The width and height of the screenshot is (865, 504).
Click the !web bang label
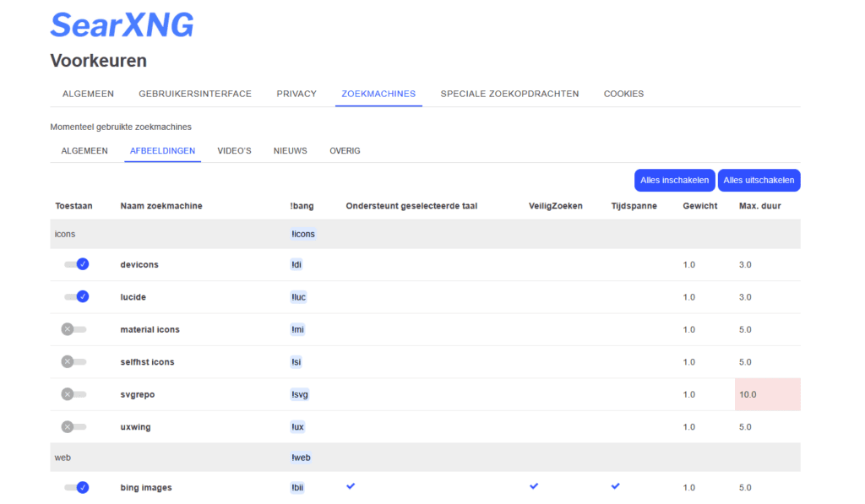(x=302, y=458)
